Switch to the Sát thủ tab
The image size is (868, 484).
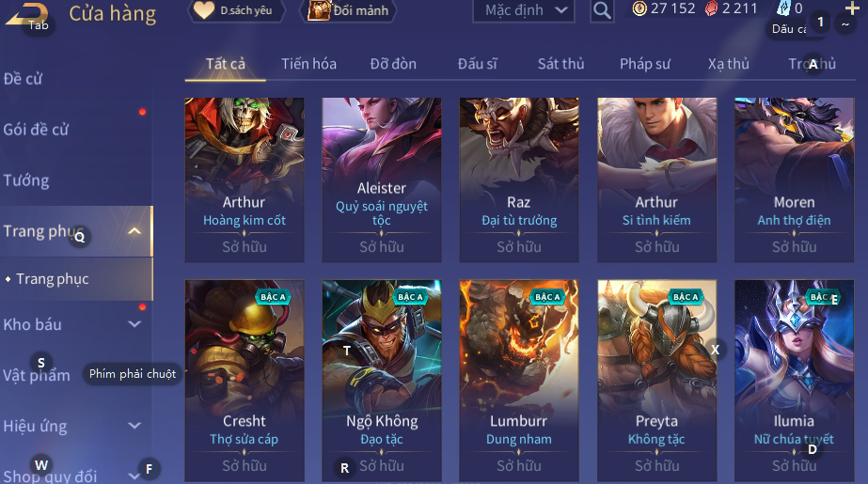[x=560, y=64]
